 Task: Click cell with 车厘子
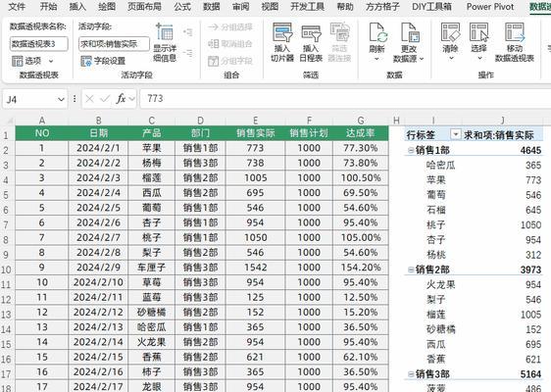[151, 268]
